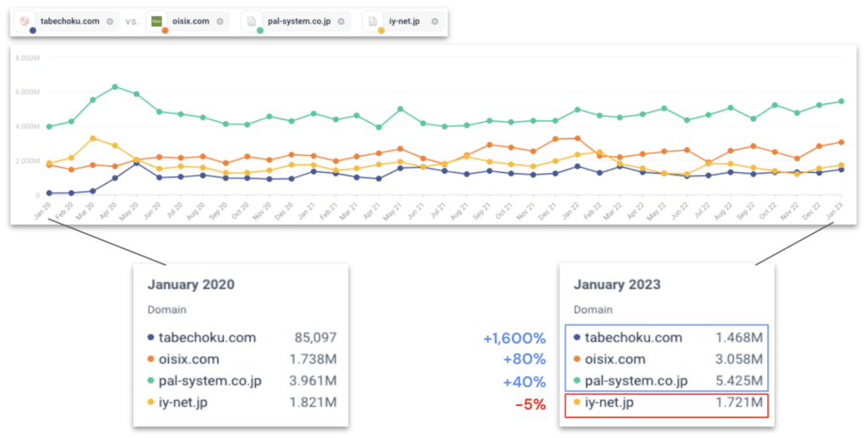Click the pal-system.co.jp page icon
Screen dimensions: 868x438
tap(252, 21)
